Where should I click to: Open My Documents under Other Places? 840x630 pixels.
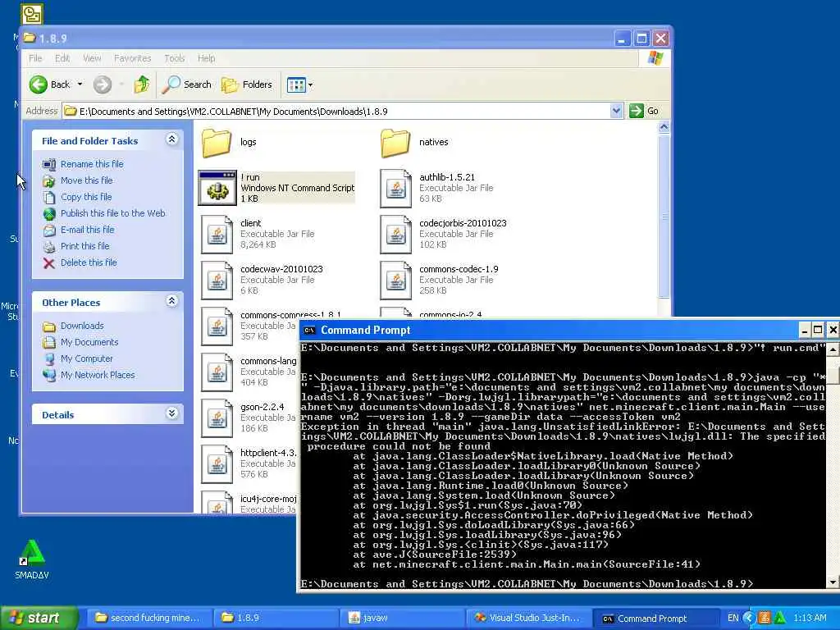point(89,342)
